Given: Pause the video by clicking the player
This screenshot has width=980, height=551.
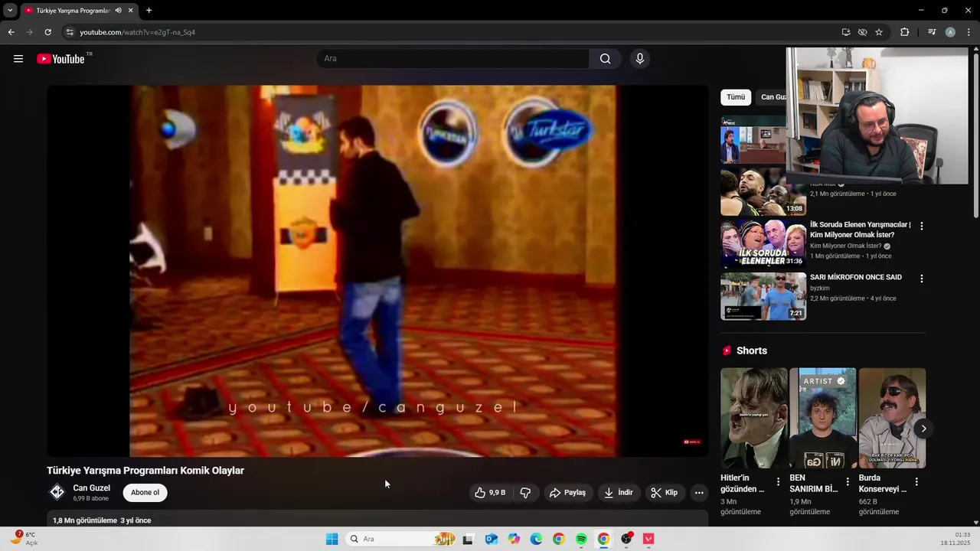Looking at the screenshot, I should point(377,271).
